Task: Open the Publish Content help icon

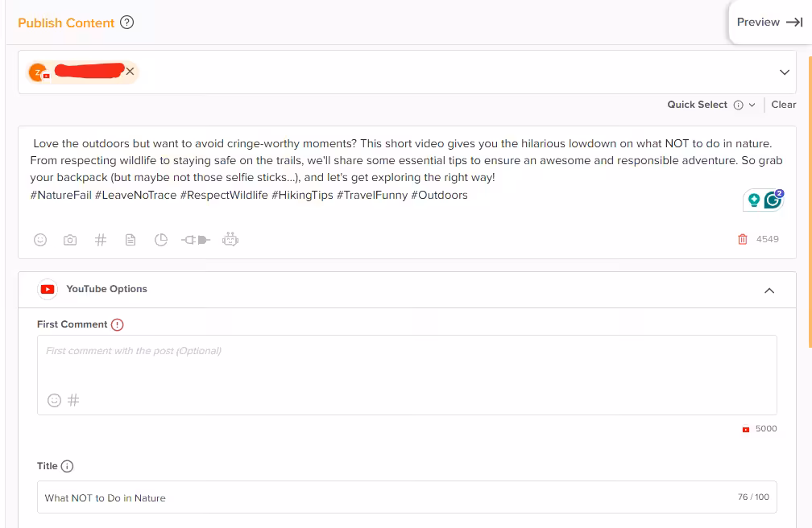Action: [x=127, y=23]
